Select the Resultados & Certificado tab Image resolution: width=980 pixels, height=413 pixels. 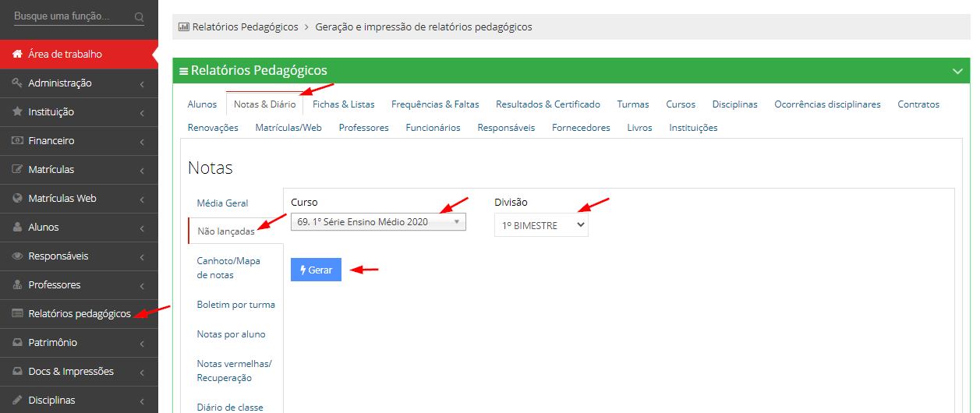[547, 104]
